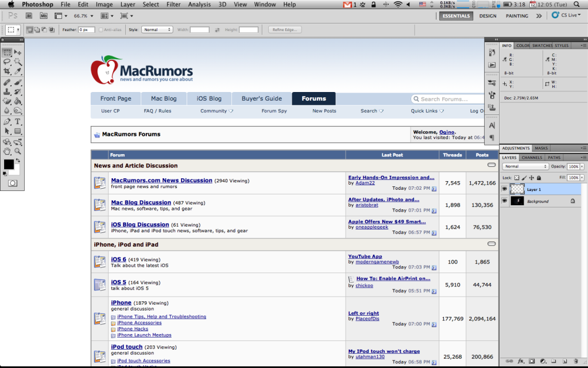Select the Lasso tool
This screenshot has width=588, height=368.
(7, 62)
